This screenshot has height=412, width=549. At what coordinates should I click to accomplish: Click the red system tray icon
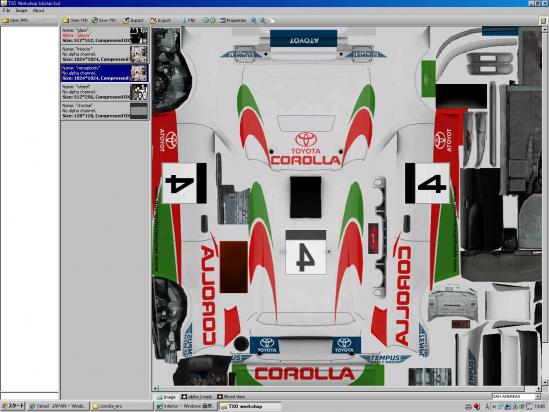coord(477,406)
